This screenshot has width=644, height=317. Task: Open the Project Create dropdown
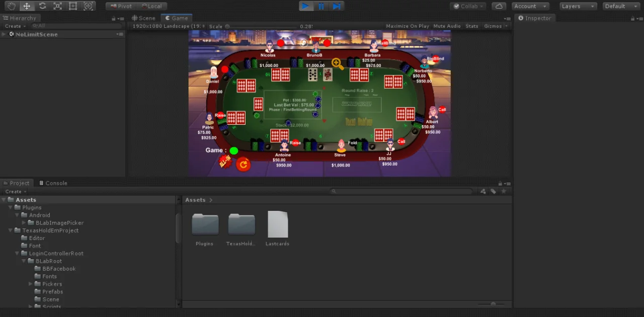click(x=15, y=192)
